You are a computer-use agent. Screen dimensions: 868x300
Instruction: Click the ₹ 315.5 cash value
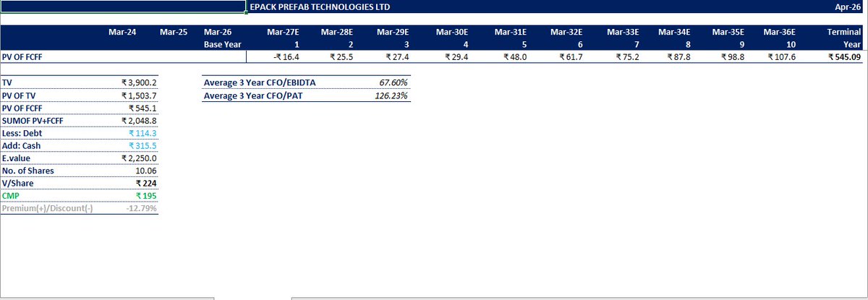coord(142,145)
